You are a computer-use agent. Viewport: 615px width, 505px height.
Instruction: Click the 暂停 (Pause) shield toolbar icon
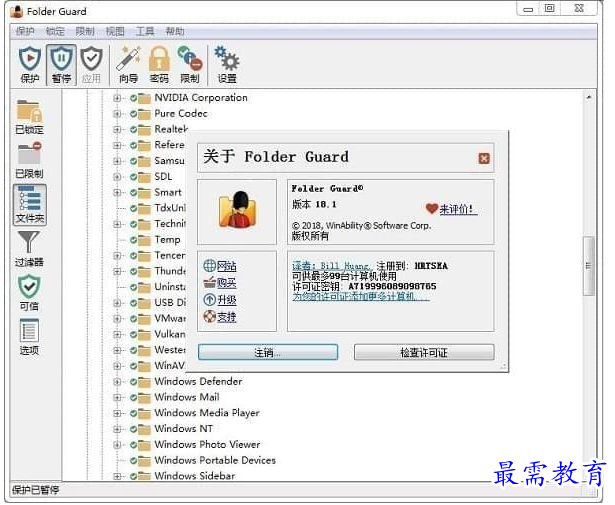click(61, 65)
